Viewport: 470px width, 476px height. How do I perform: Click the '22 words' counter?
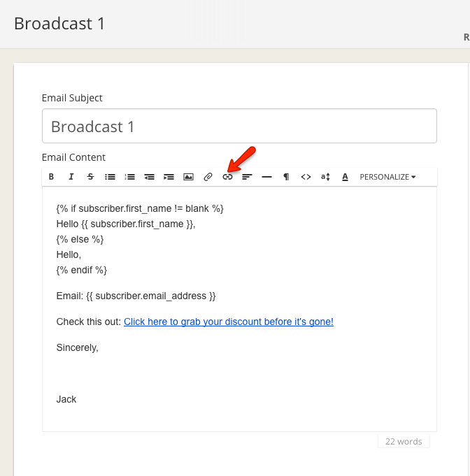pos(404,441)
